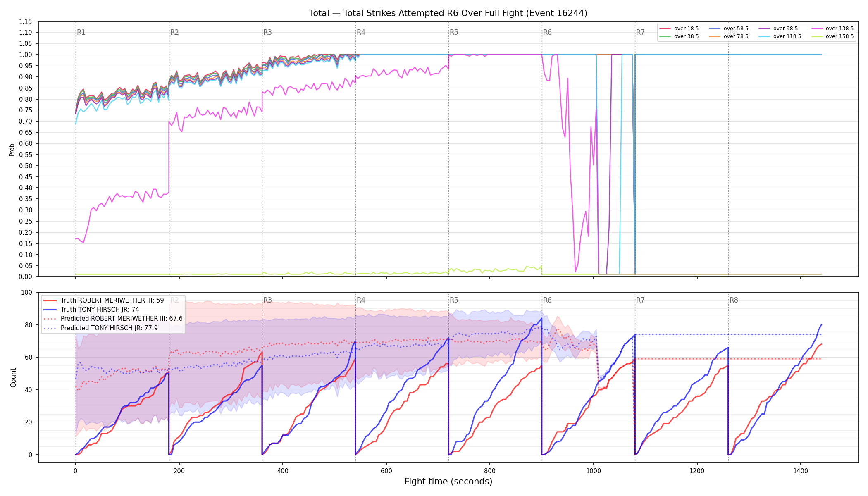Click the 0.50 tick on Prob axis
This screenshot has height=496, width=868.
tap(25, 166)
